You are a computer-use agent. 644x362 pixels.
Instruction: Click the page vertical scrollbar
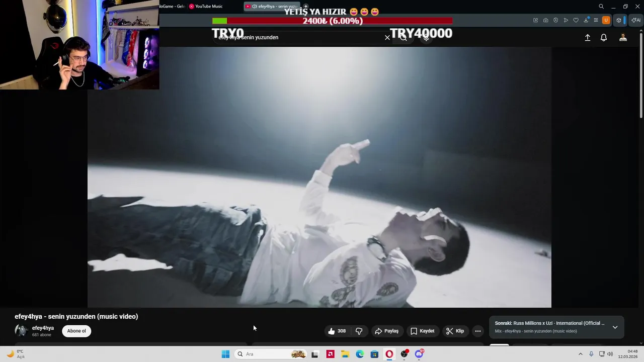click(x=641, y=75)
